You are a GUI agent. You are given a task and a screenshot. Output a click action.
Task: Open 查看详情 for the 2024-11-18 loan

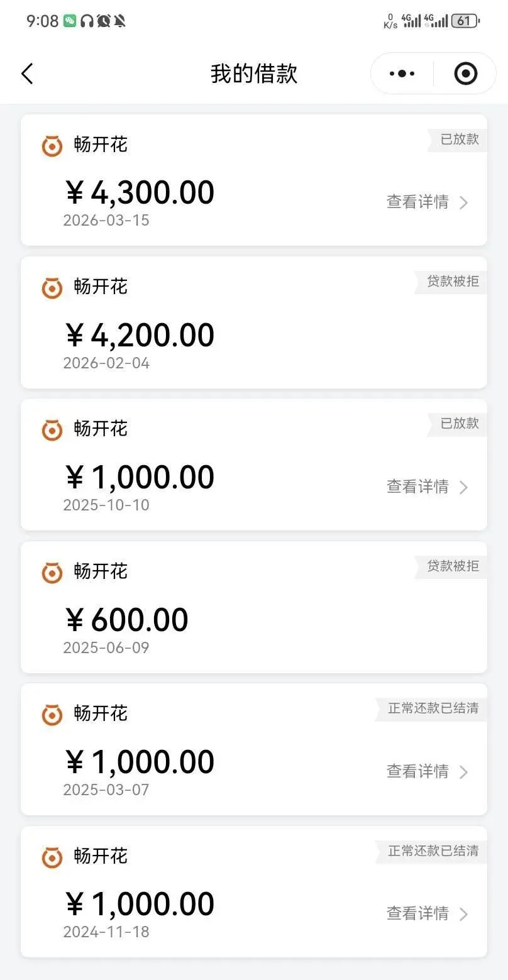pos(417,913)
